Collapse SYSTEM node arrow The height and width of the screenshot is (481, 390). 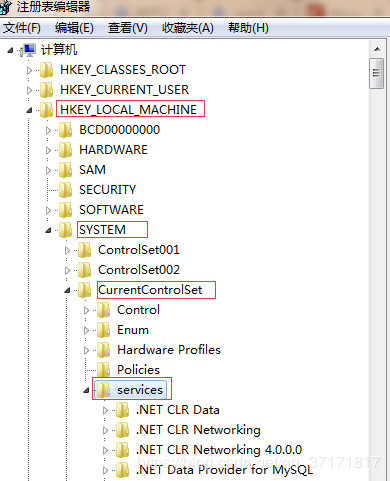48,230
